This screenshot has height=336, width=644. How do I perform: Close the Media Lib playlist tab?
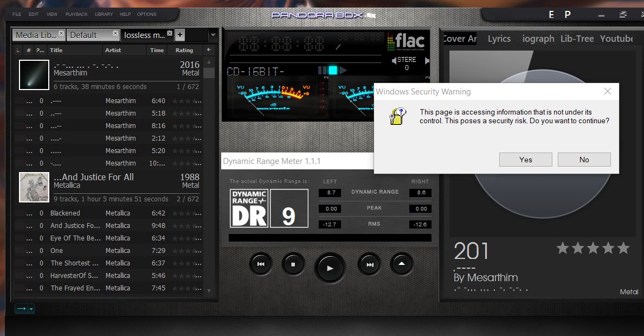(x=61, y=33)
